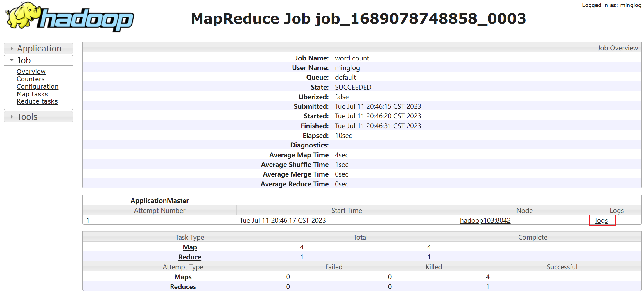Click the ApplicationMaster table title
Screen dimensions: 644x303
[159, 201]
